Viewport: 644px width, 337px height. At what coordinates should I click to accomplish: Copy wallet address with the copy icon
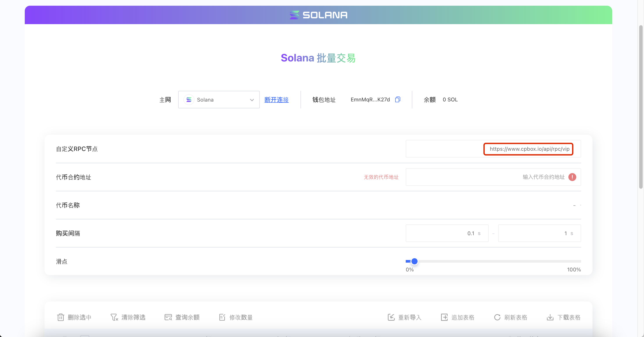pos(397,99)
